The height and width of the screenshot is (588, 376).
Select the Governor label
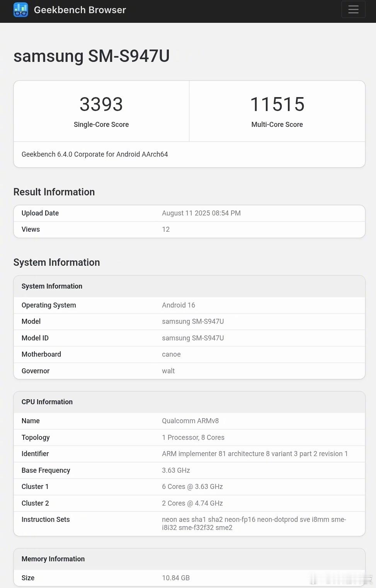[x=36, y=371]
